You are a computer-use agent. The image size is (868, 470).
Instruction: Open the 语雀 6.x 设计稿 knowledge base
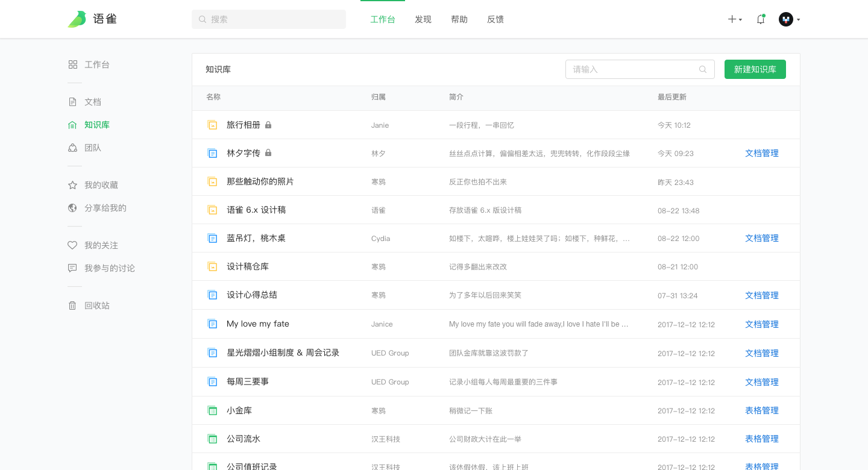[x=256, y=210]
